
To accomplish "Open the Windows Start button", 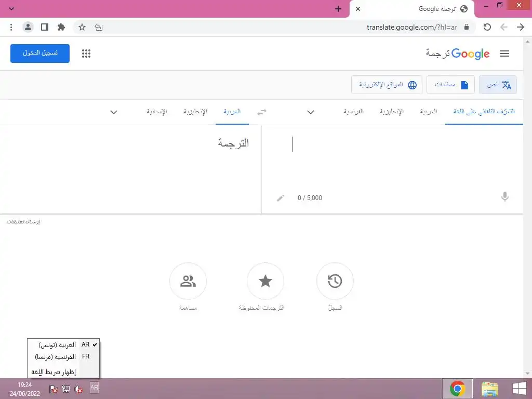I will 520,389.
